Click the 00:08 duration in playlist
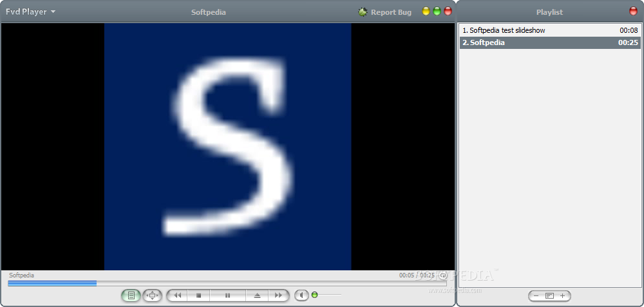Screen dimensions: 644x307 (x=629, y=30)
